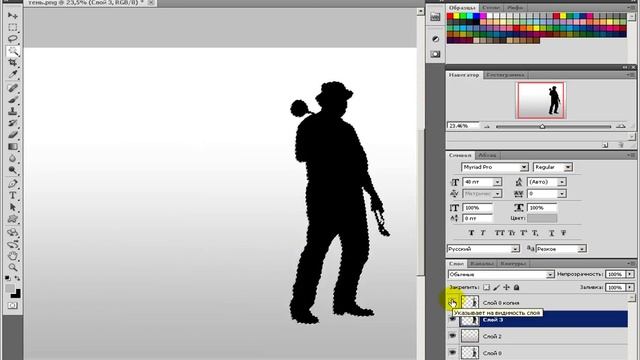Switch to the Абзац tab
Viewport: 640px width, 360px height.
pos(487,156)
